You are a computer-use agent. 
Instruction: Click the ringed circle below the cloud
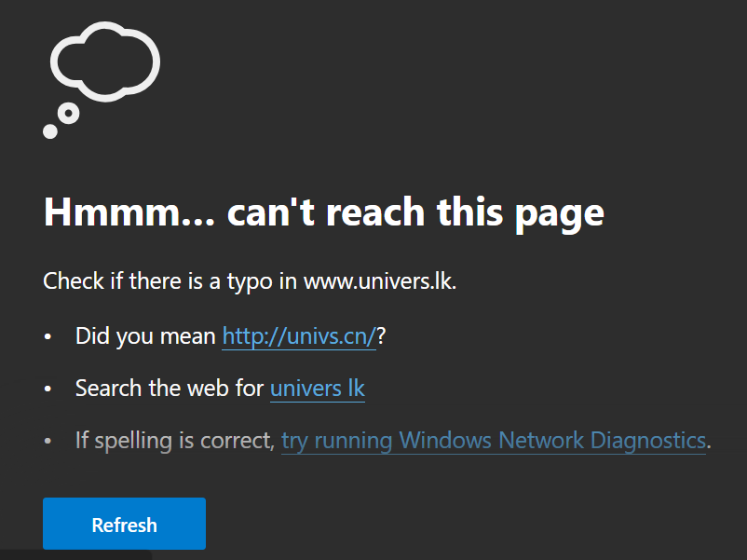click(69, 114)
